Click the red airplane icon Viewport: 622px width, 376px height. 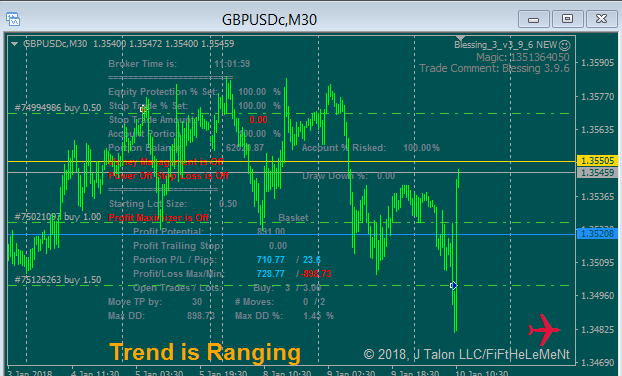pyautogui.click(x=544, y=329)
